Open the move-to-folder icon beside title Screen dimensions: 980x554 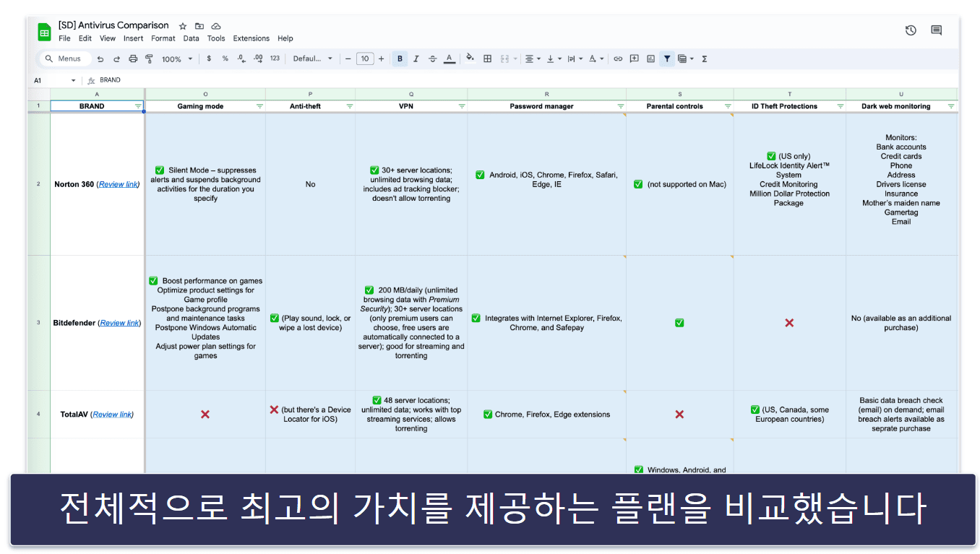pos(199,26)
